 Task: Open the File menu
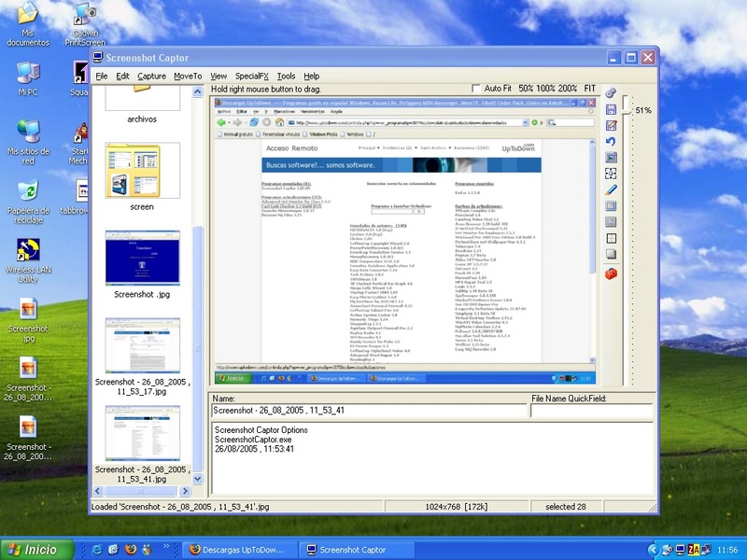click(102, 77)
